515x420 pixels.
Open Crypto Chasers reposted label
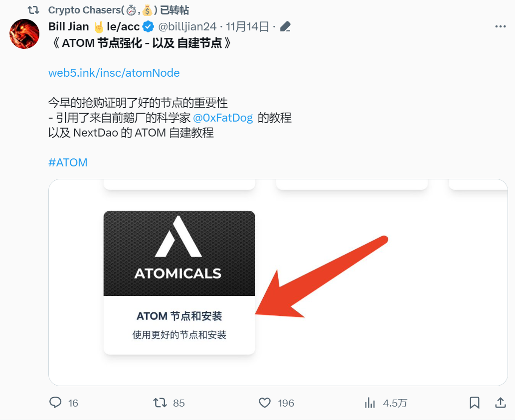point(119,10)
